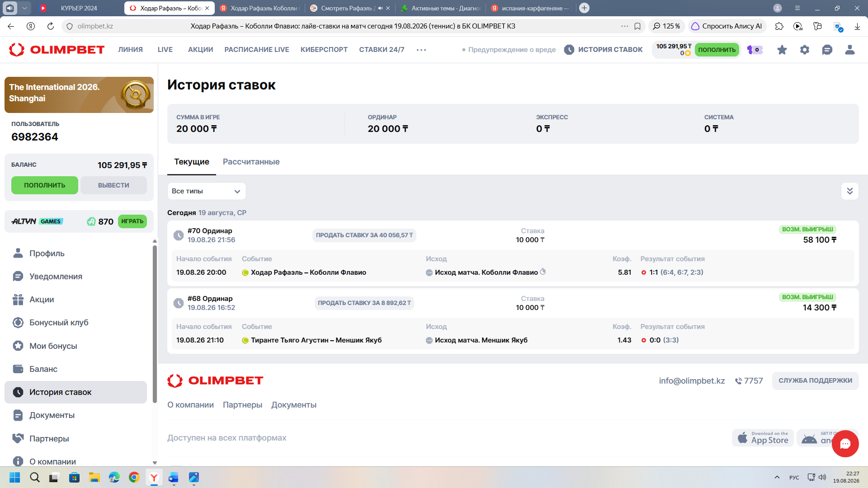Open footer О компании link
This screenshot has width=868, height=488.
point(190,405)
